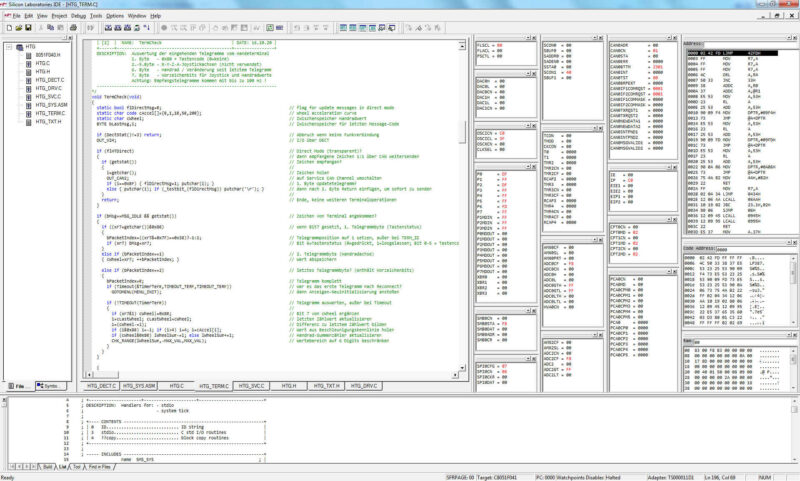Select 8051F040.H in the project tree

coord(48,55)
